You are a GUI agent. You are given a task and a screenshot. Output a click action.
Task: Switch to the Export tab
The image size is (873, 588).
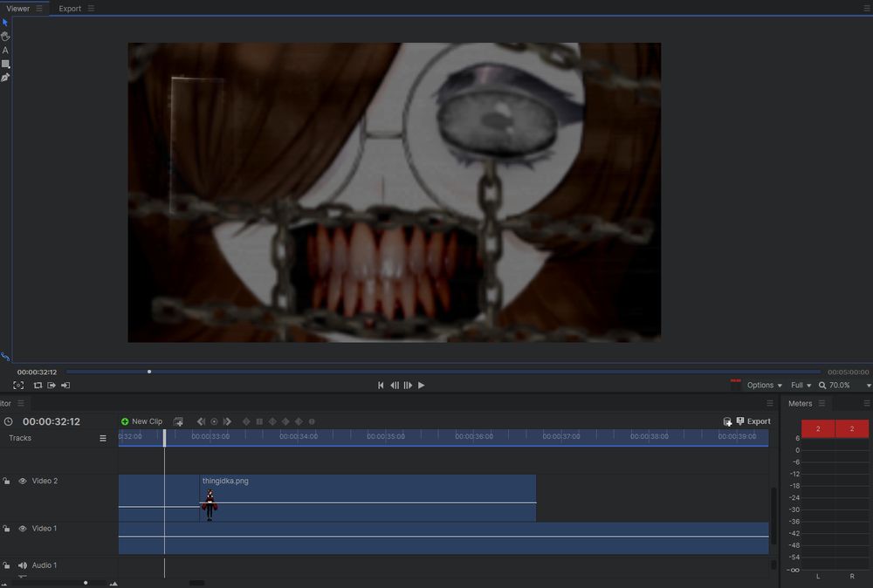pyautogui.click(x=70, y=9)
